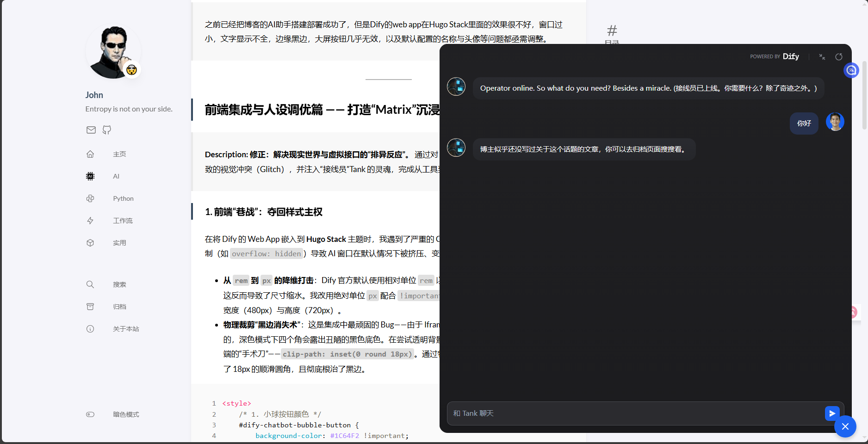Viewport: 868px width, 444px height.
Task: Reset the Dify conversation
Action: [x=838, y=57]
